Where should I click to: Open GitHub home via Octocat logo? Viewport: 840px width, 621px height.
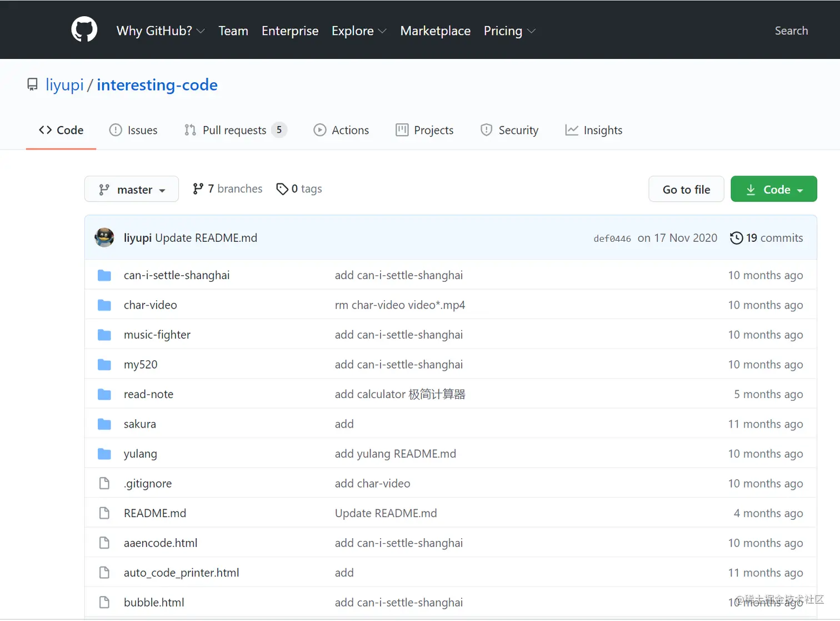[x=84, y=29]
